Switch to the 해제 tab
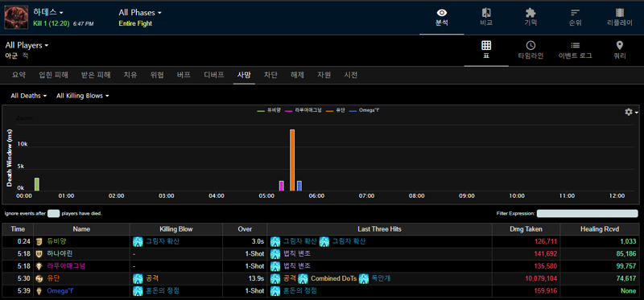 click(297, 75)
